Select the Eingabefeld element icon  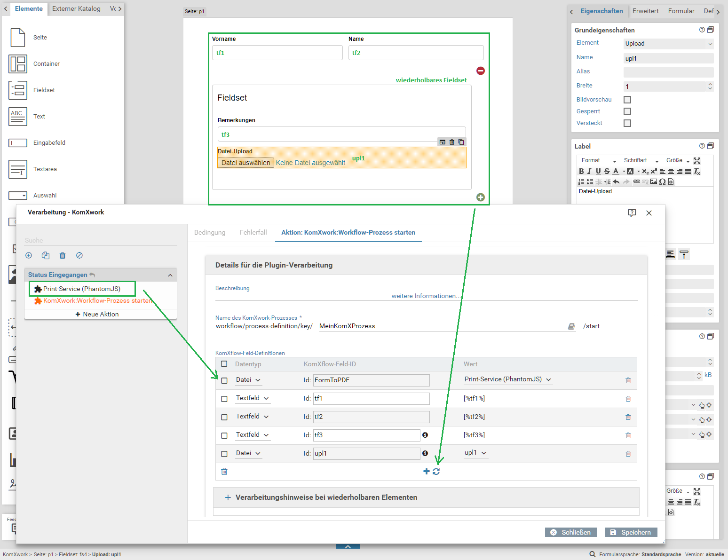click(x=17, y=143)
